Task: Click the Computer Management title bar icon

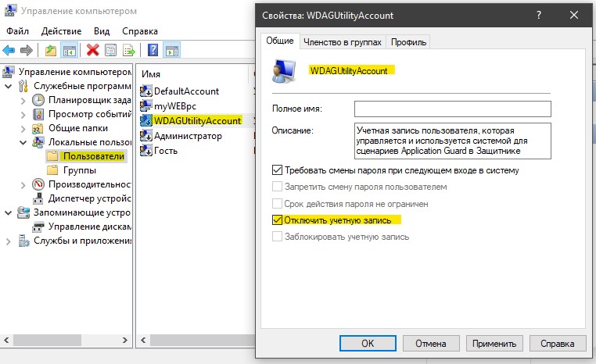Action: (10, 10)
